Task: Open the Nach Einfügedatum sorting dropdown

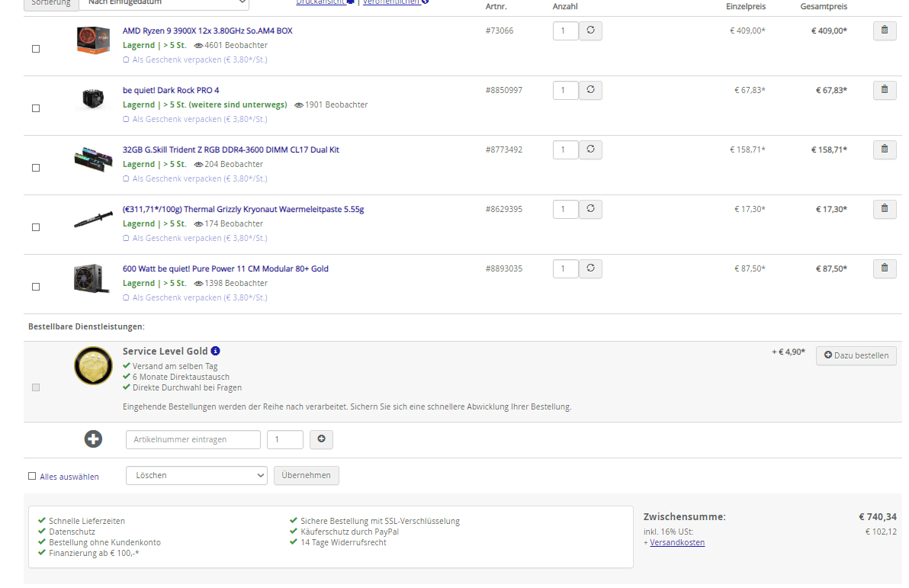Action: 164,4
